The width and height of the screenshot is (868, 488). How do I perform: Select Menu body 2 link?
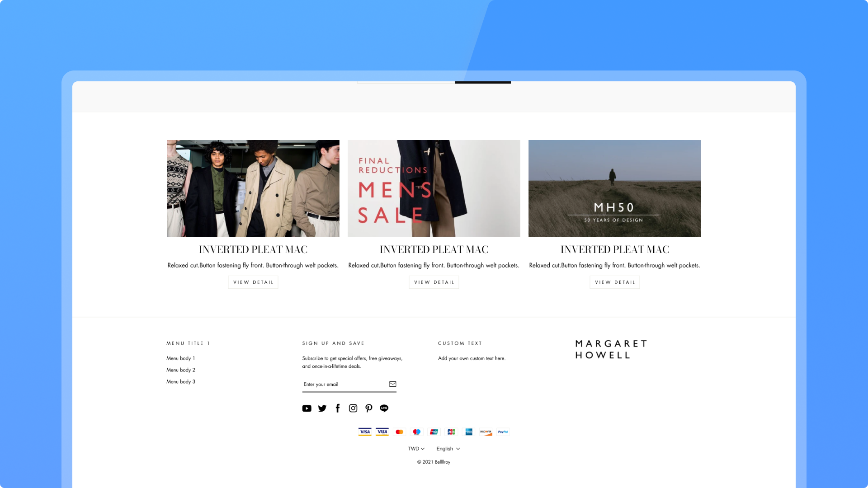[180, 370]
